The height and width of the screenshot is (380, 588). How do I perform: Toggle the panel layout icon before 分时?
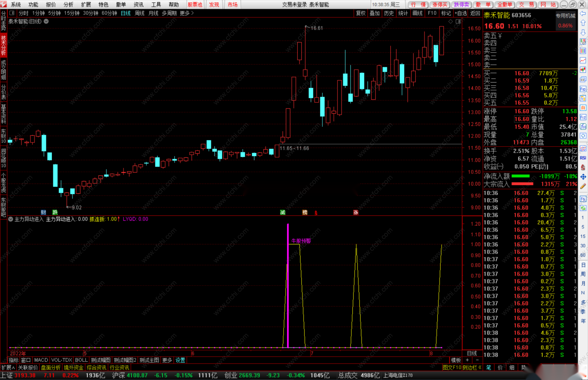(x=12, y=13)
